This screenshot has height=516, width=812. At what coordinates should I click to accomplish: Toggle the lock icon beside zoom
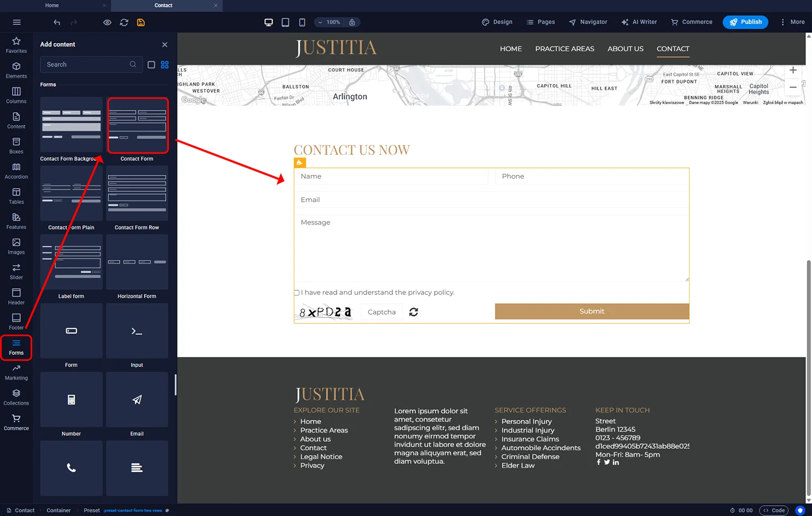click(352, 22)
